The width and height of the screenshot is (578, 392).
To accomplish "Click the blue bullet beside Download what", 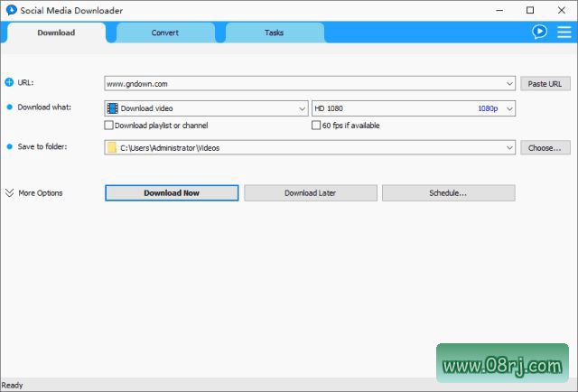I will coord(10,107).
